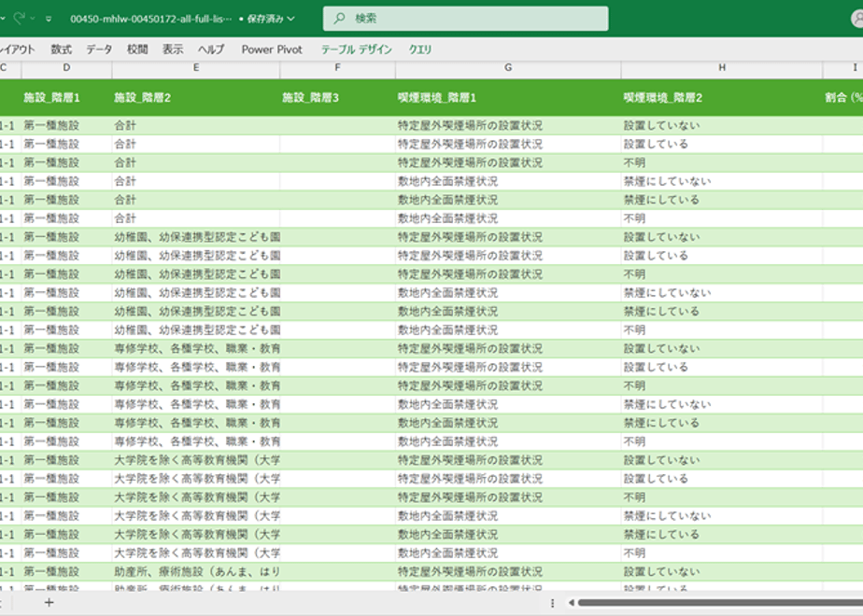Select first 大学院を除く高等教育機関 cell

pos(196,460)
